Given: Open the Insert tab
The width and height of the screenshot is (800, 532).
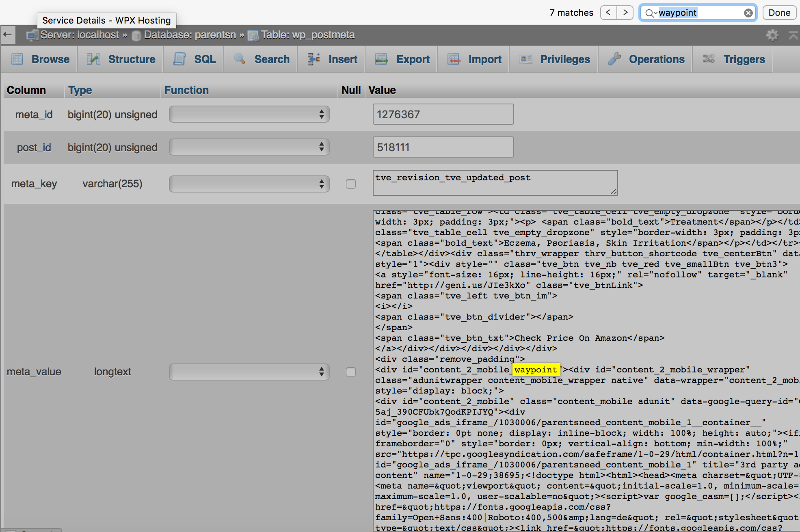Looking at the screenshot, I should [x=332, y=59].
